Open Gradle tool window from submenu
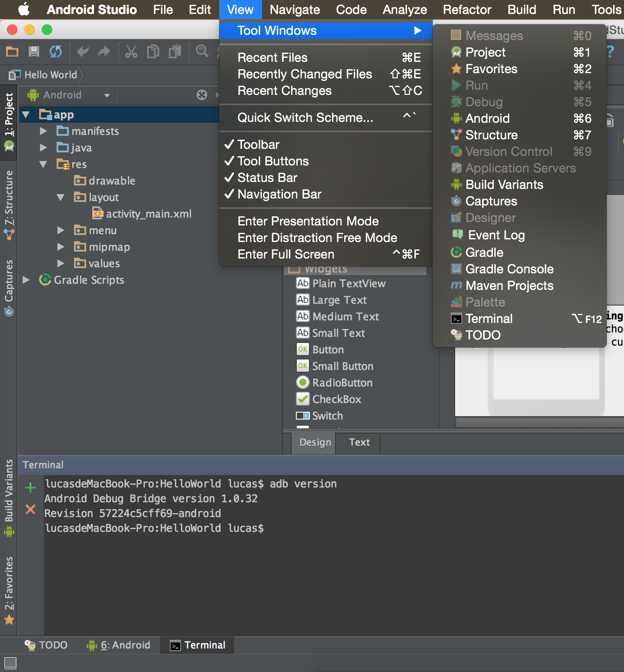This screenshot has height=672, width=624. (520, 252)
